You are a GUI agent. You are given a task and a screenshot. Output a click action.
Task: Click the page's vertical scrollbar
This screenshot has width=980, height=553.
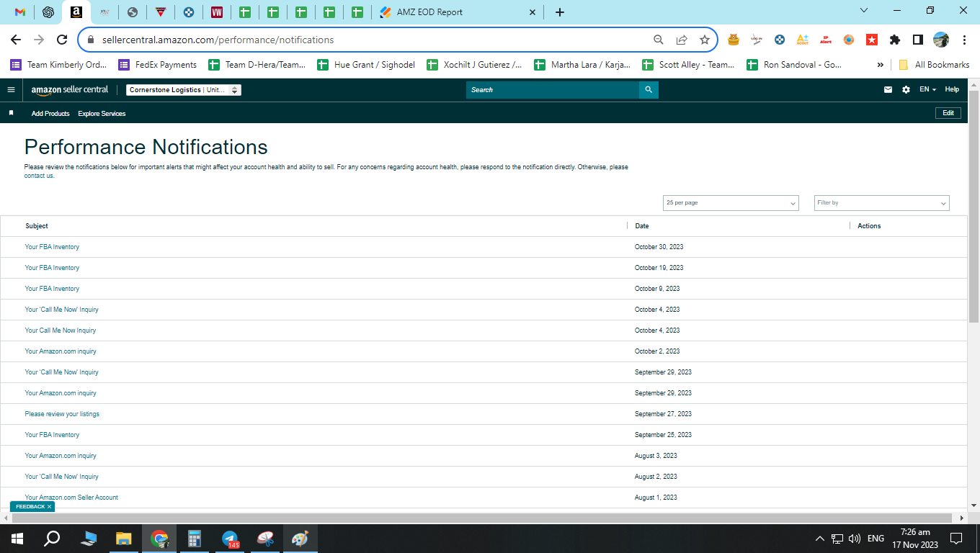coord(974,207)
